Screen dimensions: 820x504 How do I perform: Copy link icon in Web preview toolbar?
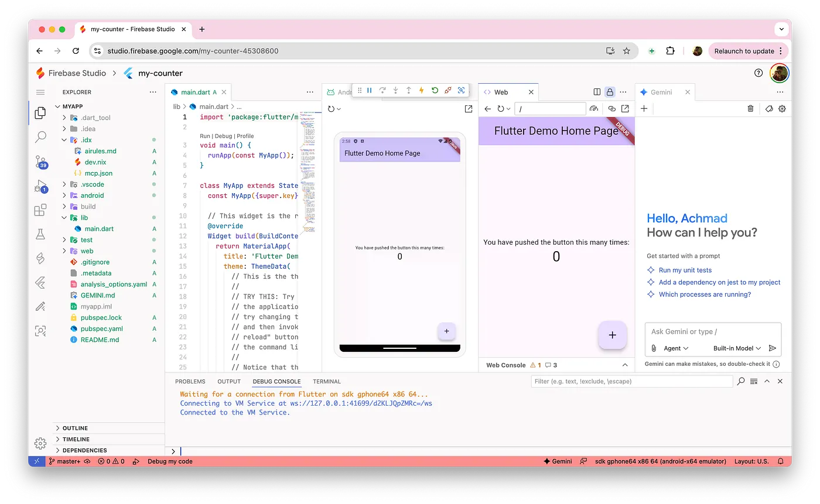(612, 109)
